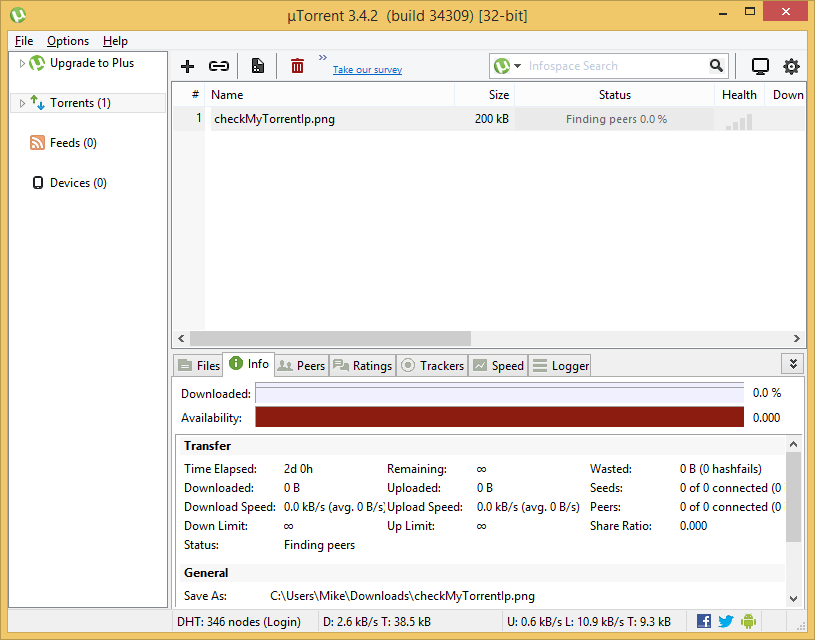Click the Remote monitor icon in toolbar

(760, 66)
